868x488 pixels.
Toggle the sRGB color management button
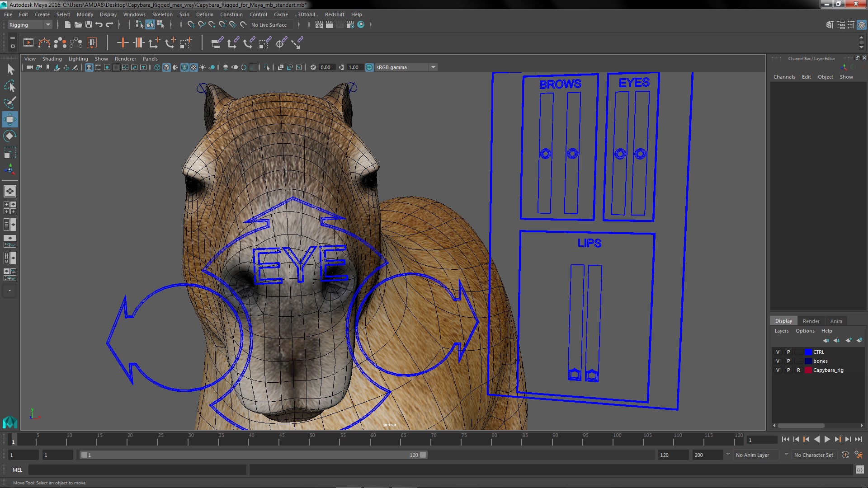(x=369, y=67)
